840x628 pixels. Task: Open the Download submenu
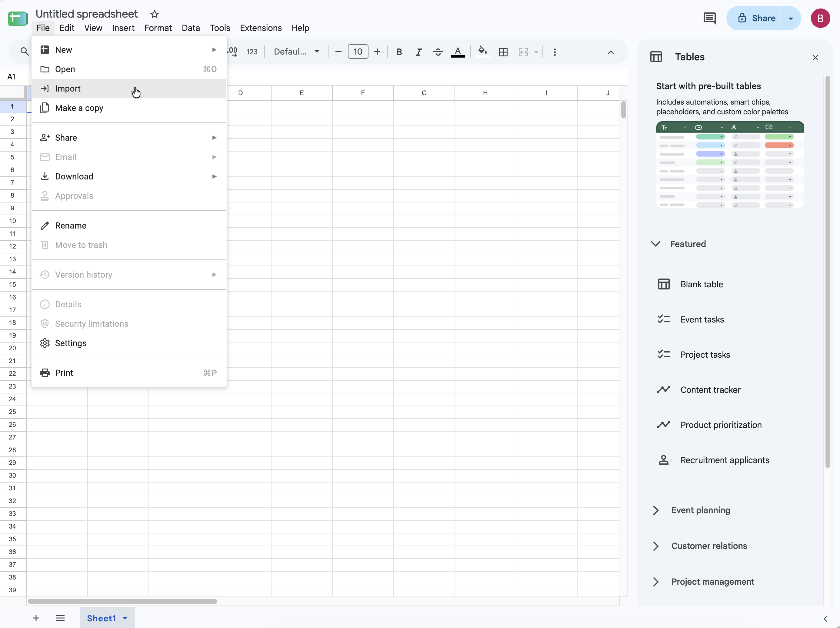tap(129, 176)
